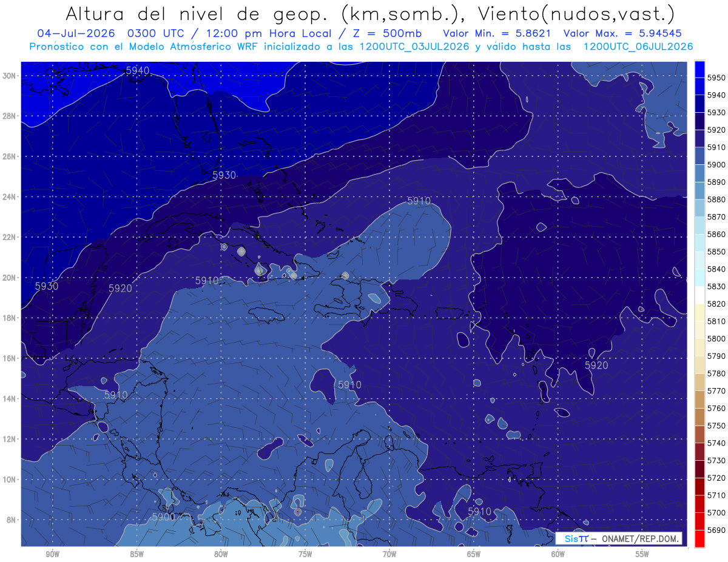Click the 5900 contour label near Panama
Viewport: 728px width, 562px height.
[x=164, y=517]
